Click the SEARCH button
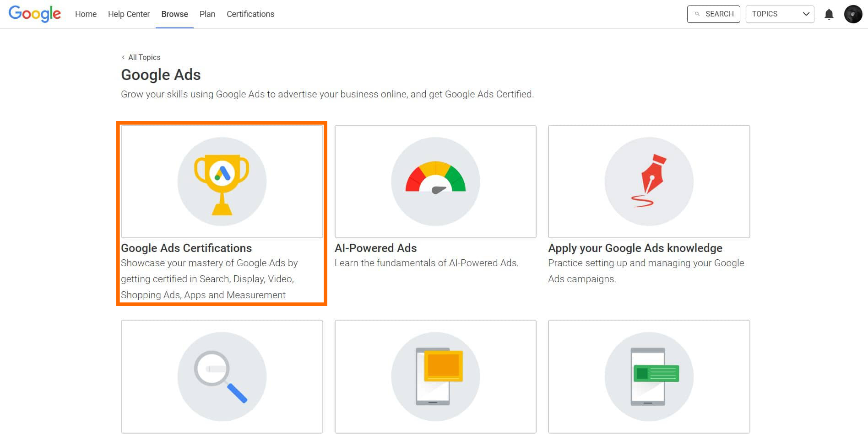 point(713,14)
